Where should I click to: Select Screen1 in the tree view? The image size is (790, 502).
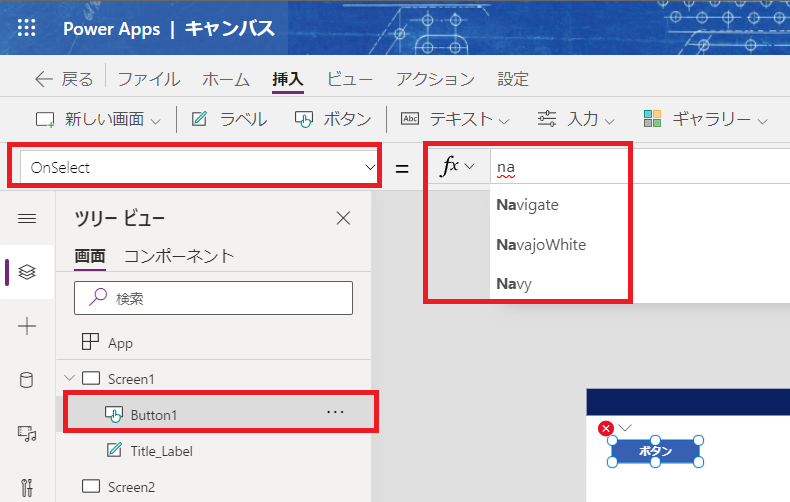tap(131, 379)
